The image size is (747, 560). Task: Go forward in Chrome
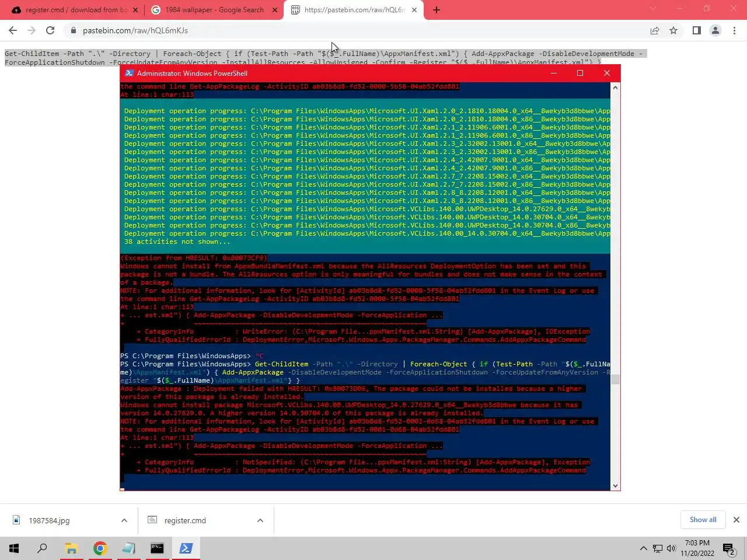pyautogui.click(x=32, y=30)
